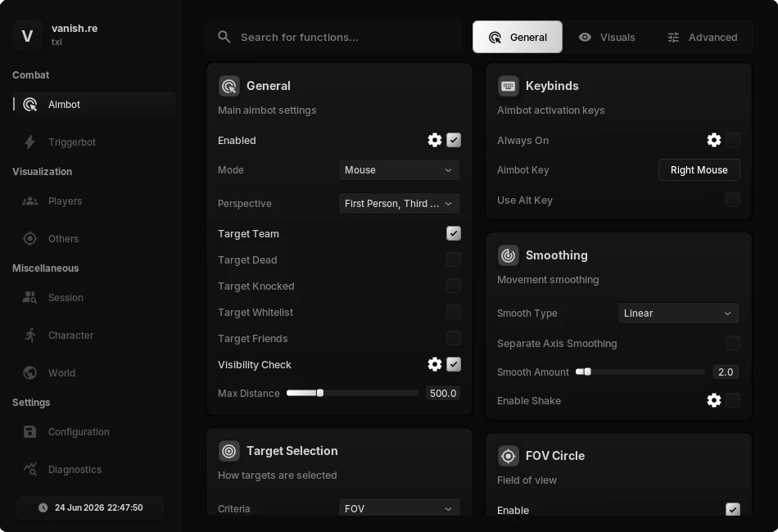Click the Keybinds keyboard icon
Image resolution: width=778 pixels, height=532 pixels.
[508, 86]
